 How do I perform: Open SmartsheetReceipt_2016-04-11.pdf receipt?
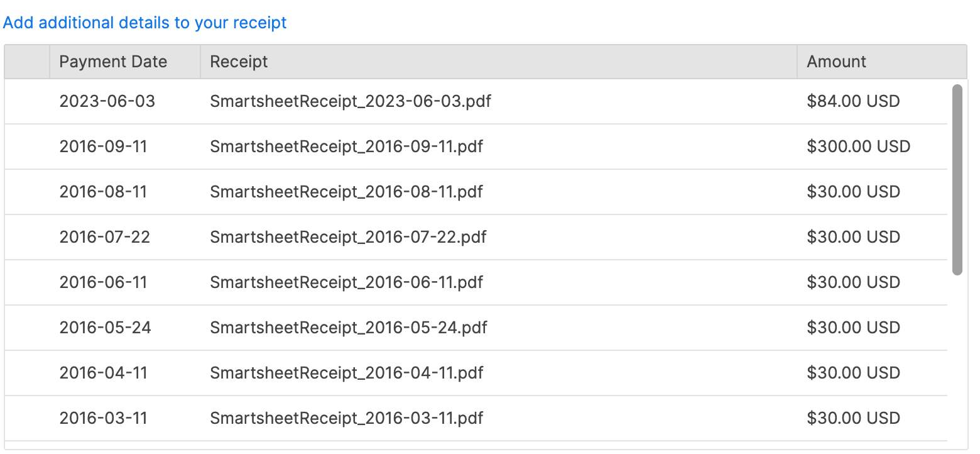point(347,373)
